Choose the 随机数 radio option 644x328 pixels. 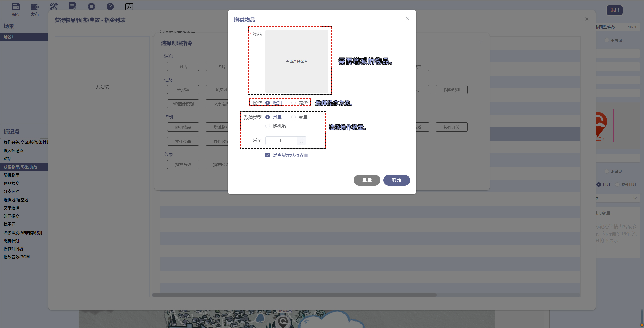coord(268,126)
